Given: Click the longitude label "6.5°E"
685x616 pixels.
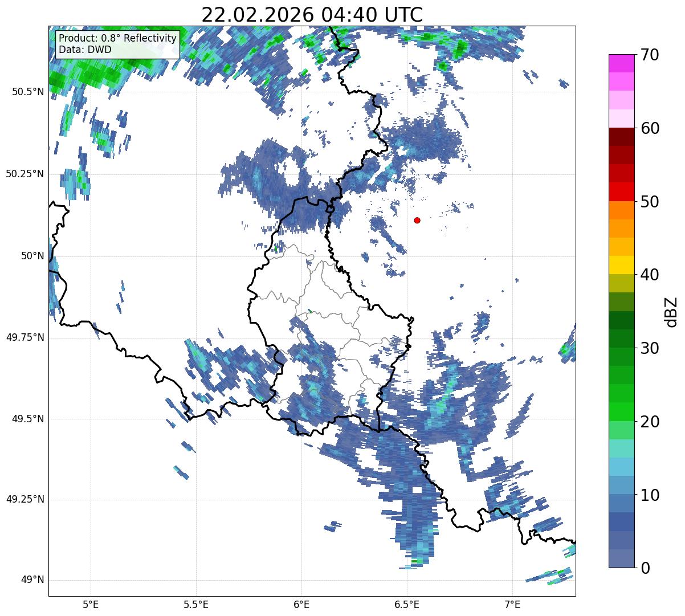Looking at the screenshot, I should [x=407, y=604].
